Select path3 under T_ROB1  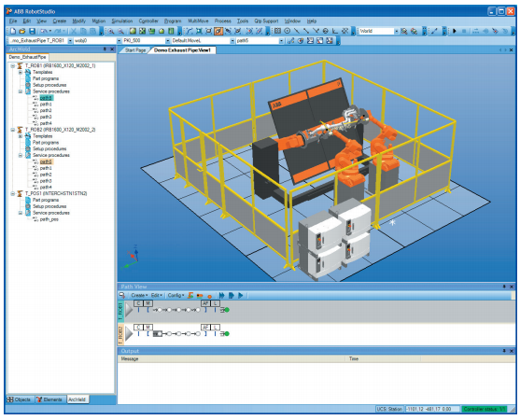pyautogui.click(x=46, y=117)
